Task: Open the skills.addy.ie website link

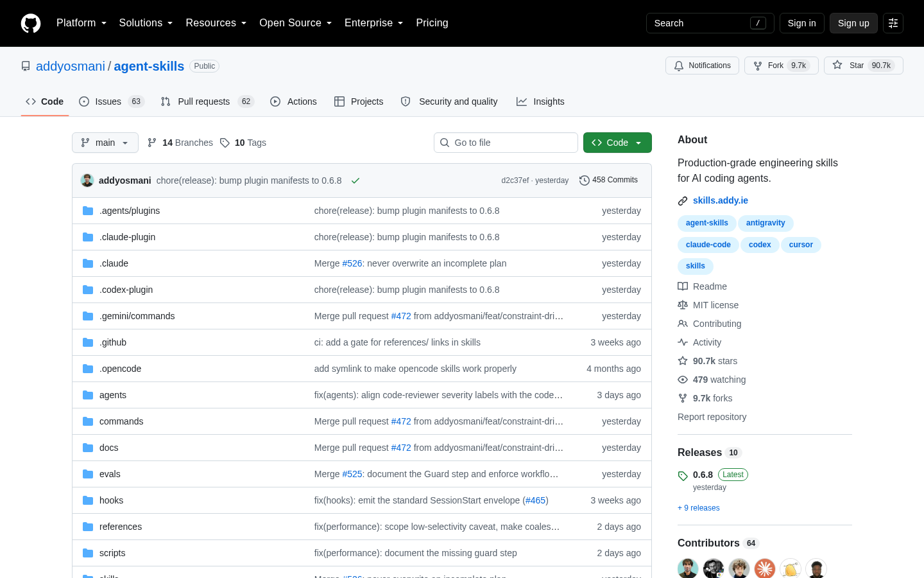Action: point(721,200)
